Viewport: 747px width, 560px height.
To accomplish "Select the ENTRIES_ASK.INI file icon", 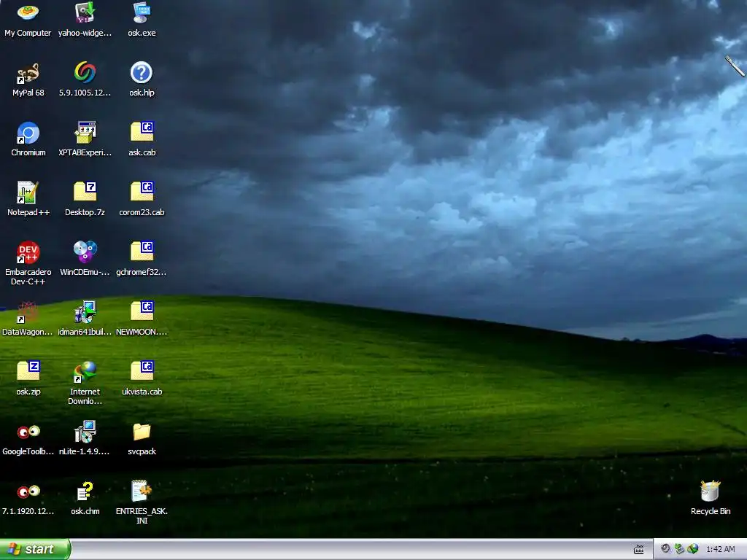I will [x=142, y=491].
